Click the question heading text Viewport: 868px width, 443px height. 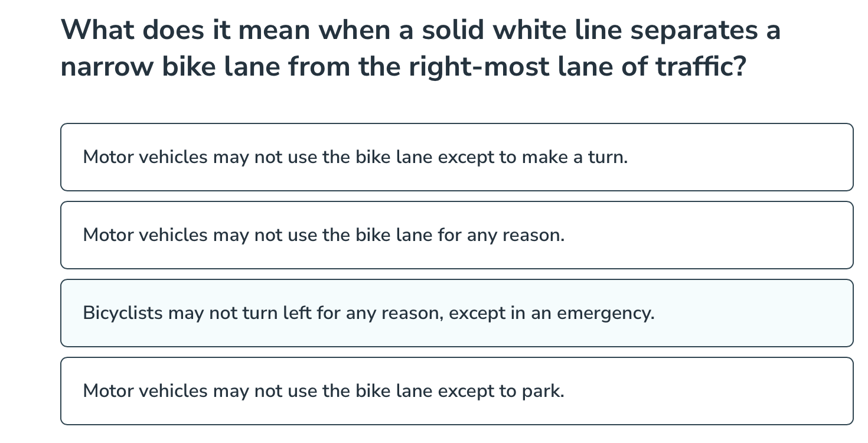point(420,48)
